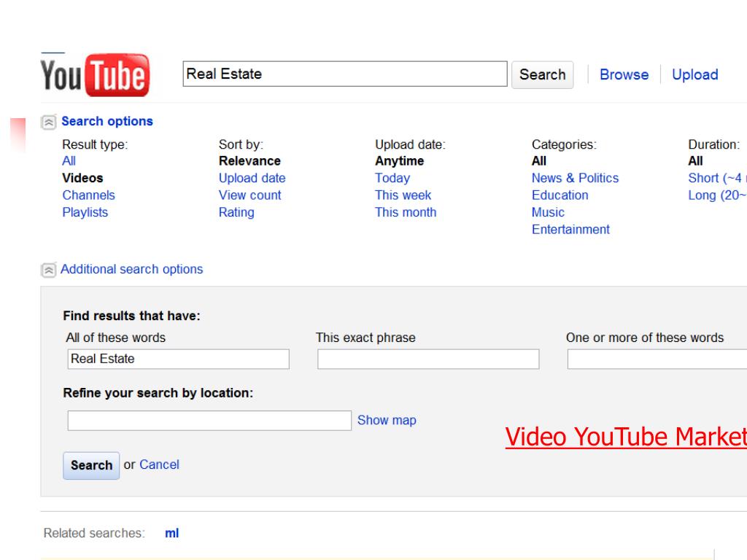Sort results by View count
747x560 pixels.
(250, 195)
